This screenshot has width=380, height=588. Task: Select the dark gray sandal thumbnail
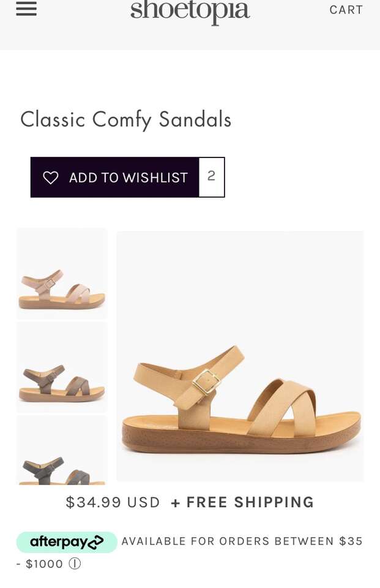point(62,450)
